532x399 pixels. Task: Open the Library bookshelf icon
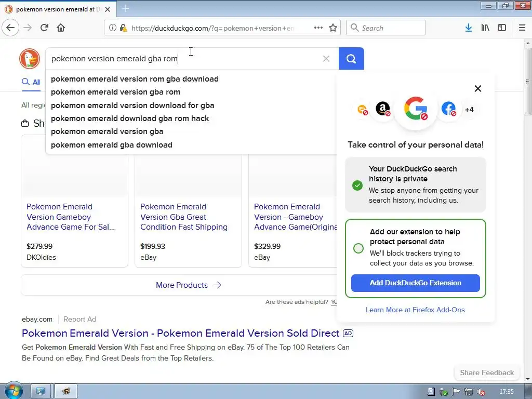pyautogui.click(x=485, y=28)
